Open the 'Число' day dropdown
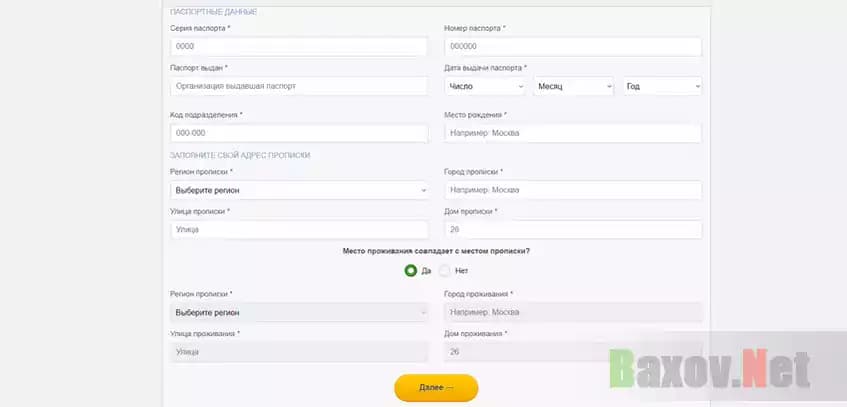 (484, 87)
